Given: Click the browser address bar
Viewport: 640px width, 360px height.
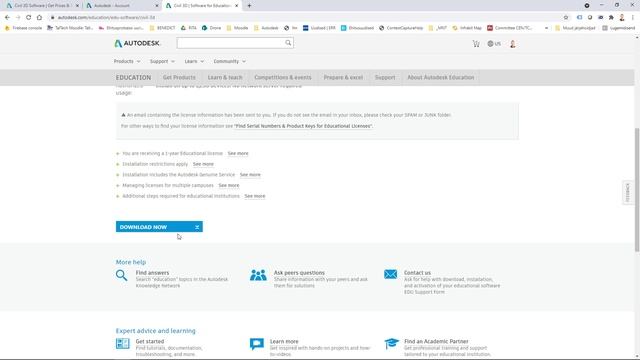Looking at the screenshot, I should point(306,18).
